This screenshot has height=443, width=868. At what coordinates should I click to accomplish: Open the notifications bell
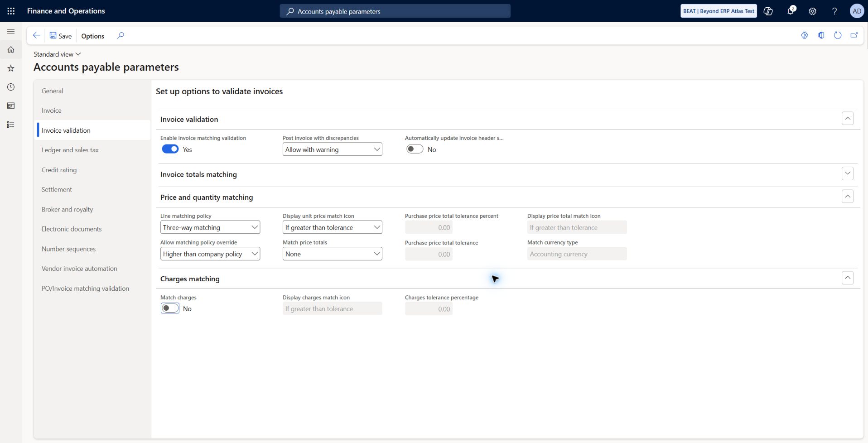791,11
